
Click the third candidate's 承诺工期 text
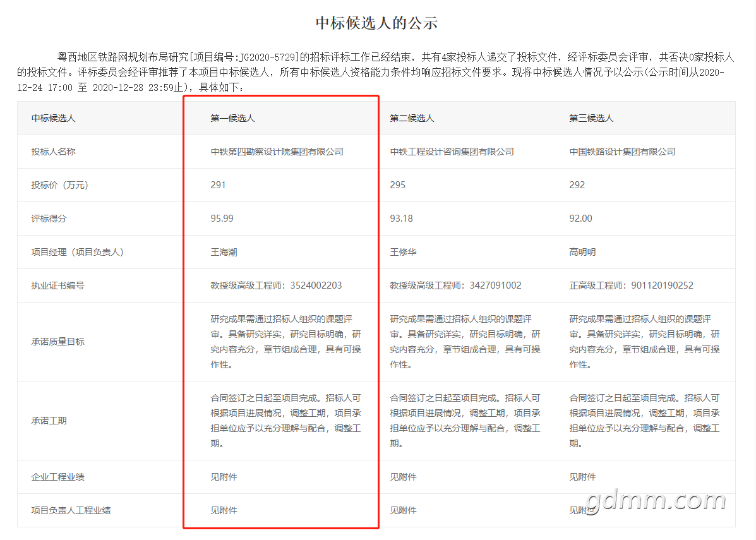(x=645, y=421)
